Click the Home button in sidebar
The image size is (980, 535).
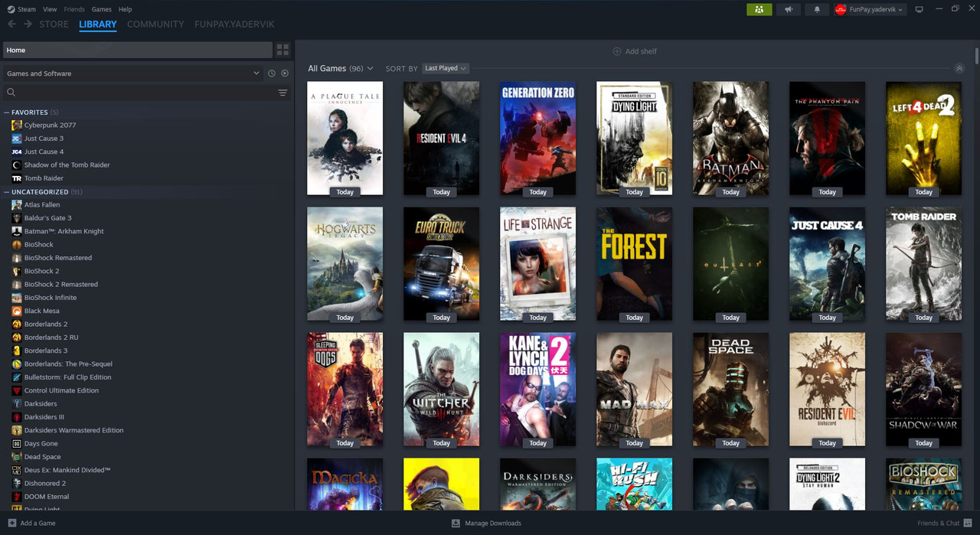coord(138,50)
